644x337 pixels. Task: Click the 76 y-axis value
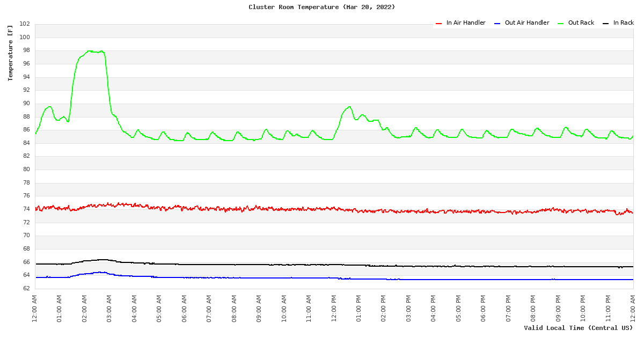tap(26, 196)
